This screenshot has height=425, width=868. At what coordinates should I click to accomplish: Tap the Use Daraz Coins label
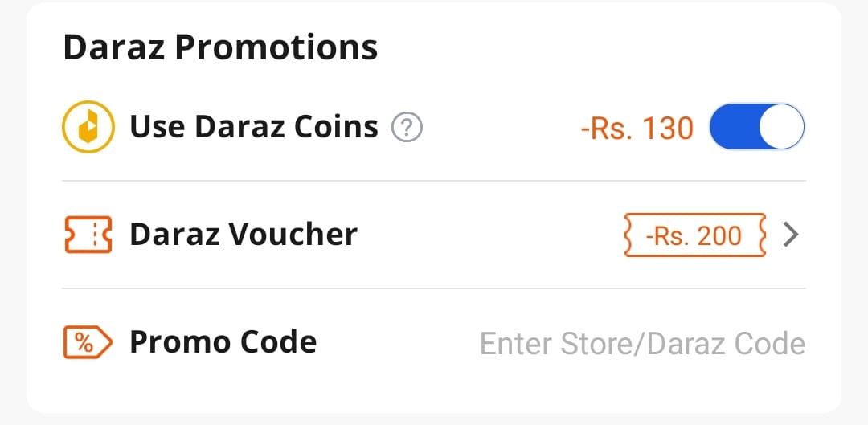pos(254,127)
